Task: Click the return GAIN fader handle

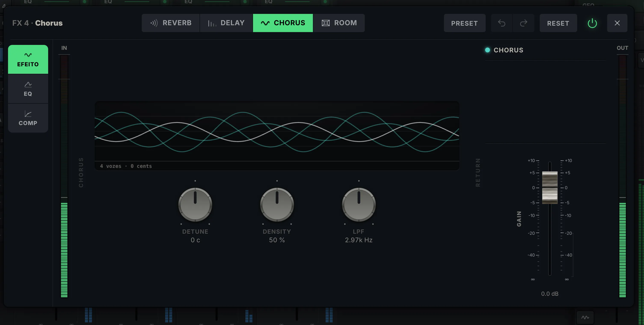Action: [550, 188]
